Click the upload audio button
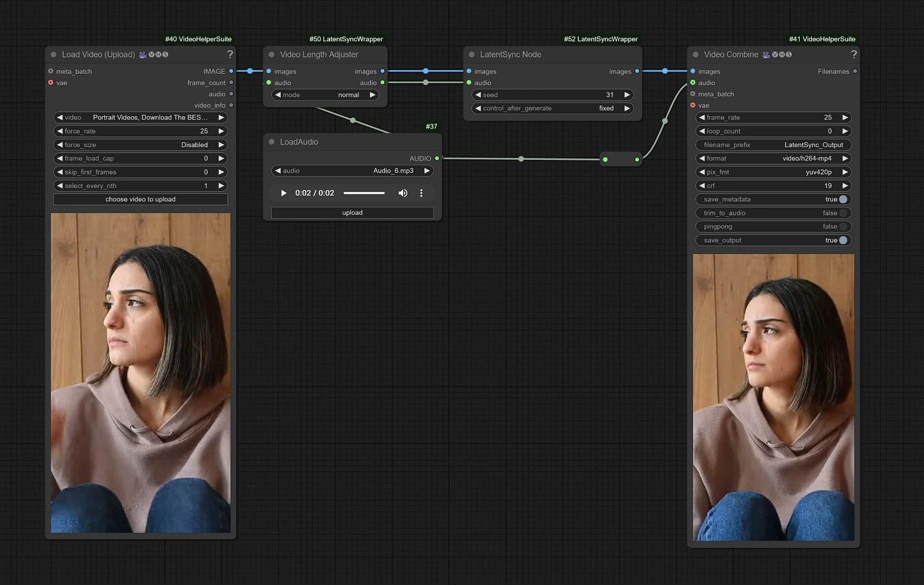 pyautogui.click(x=353, y=212)
